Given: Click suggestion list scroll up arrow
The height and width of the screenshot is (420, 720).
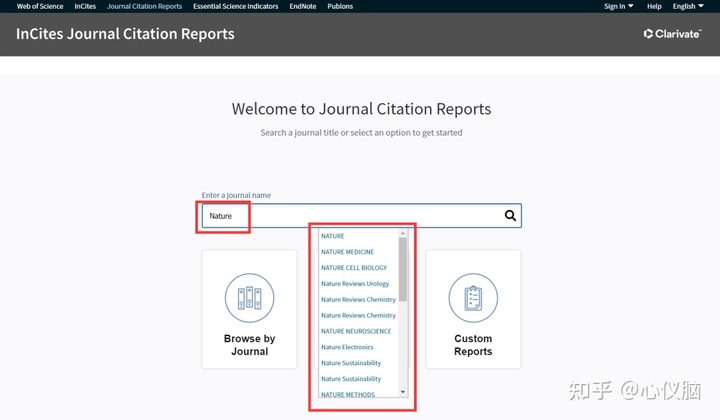Looking at the screenshot, I should pos(403,233).
